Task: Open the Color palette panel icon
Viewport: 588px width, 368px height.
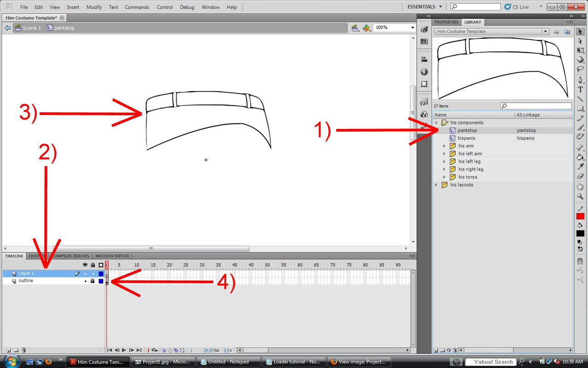Action: (424, 29)
